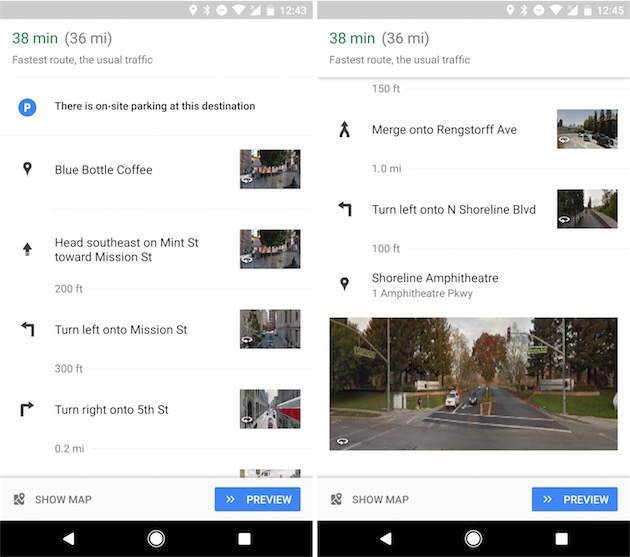Open Street View thumbnail for N Shoreline Blvd turn
The image size is (630, 557).
click(587, 209)
